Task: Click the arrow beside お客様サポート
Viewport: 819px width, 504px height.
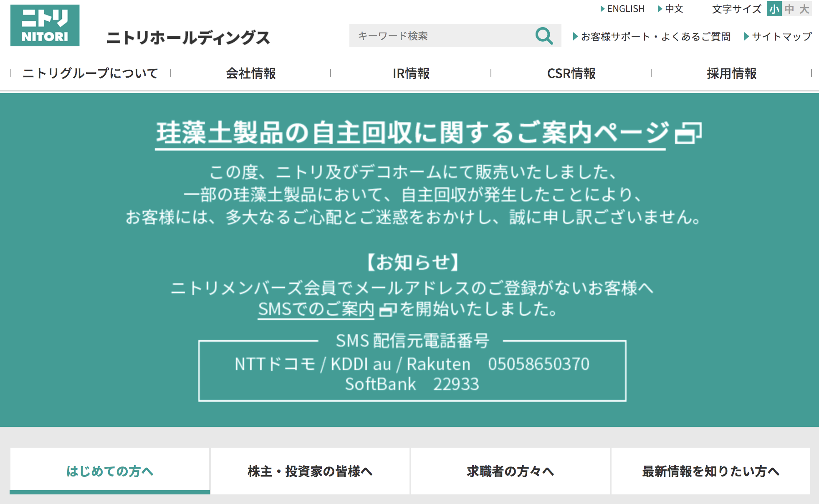Action: (576, 36)
